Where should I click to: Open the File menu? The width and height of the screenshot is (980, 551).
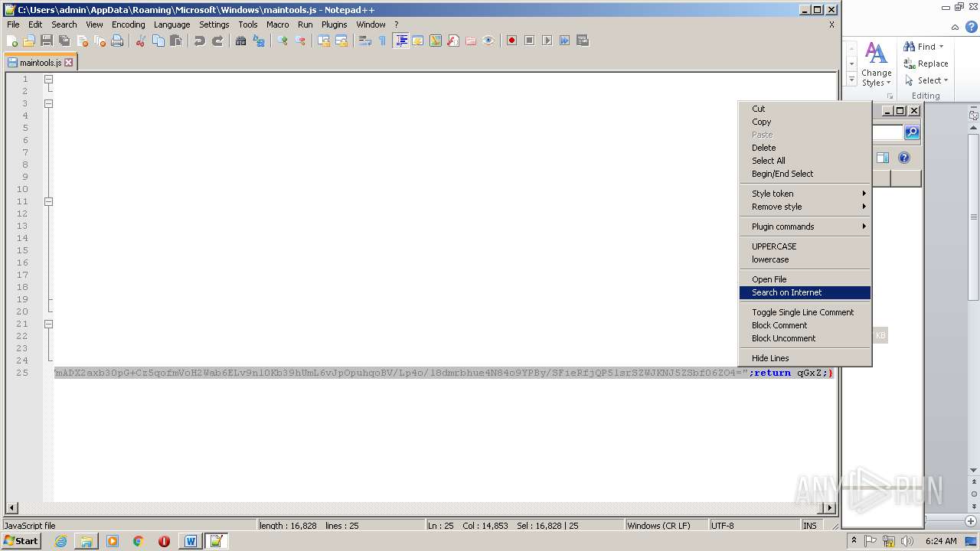[13, 24]
